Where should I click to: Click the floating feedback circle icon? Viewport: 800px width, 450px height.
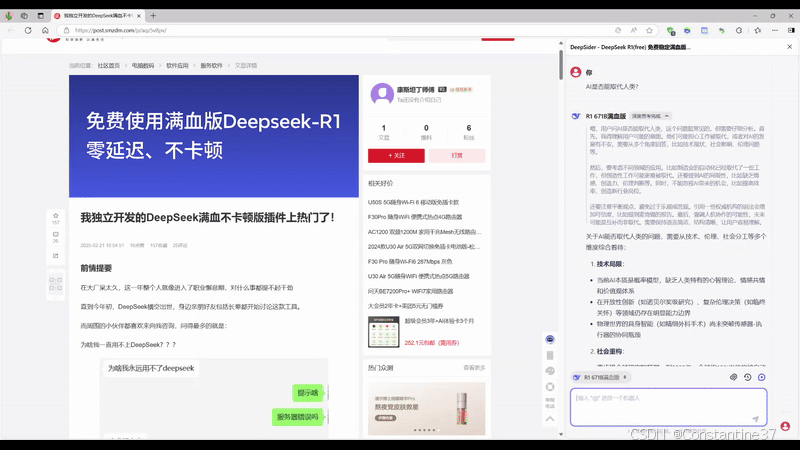pyautogui.click(x=550, y=387)
